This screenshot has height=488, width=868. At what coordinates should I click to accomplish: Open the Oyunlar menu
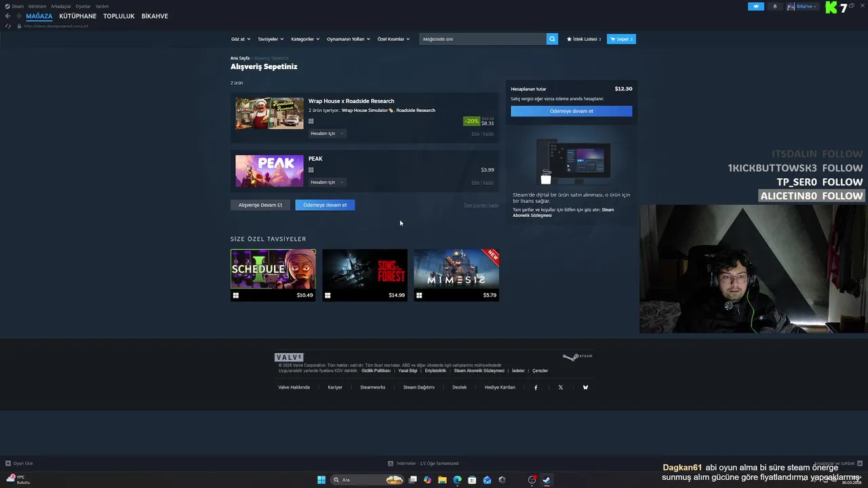[x=83, y=6]
